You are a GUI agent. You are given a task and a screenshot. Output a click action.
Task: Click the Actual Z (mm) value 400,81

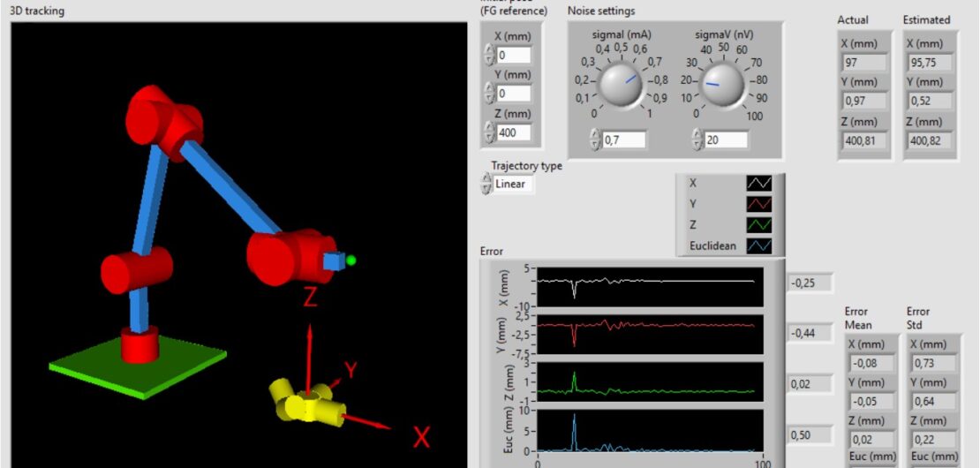click(865, 140)
